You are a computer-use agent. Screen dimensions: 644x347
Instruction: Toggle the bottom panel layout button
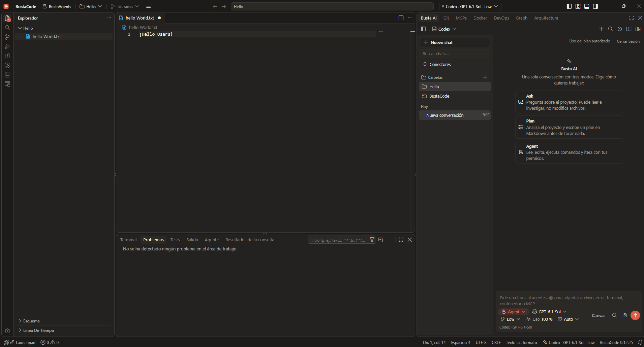[x=587, y=6]
